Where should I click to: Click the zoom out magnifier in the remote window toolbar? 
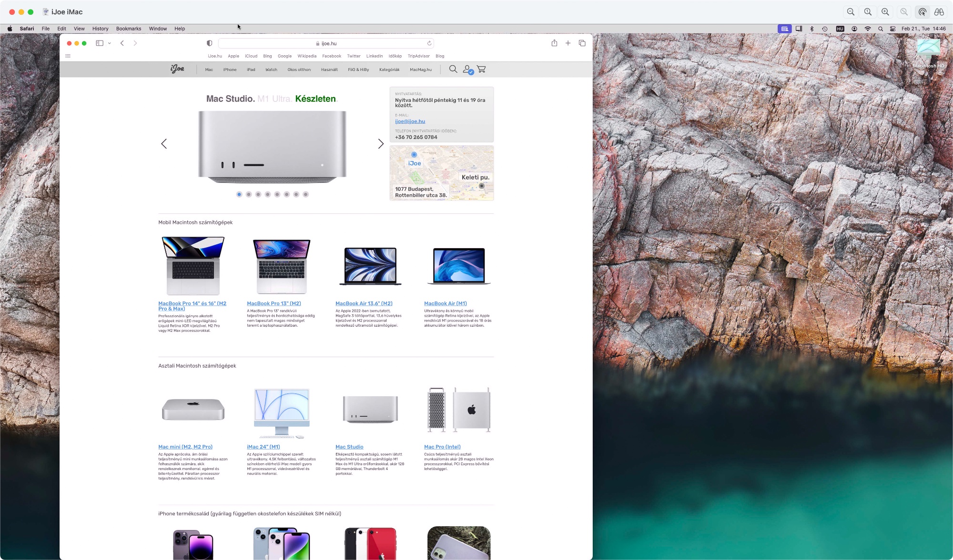click(851, 12)
